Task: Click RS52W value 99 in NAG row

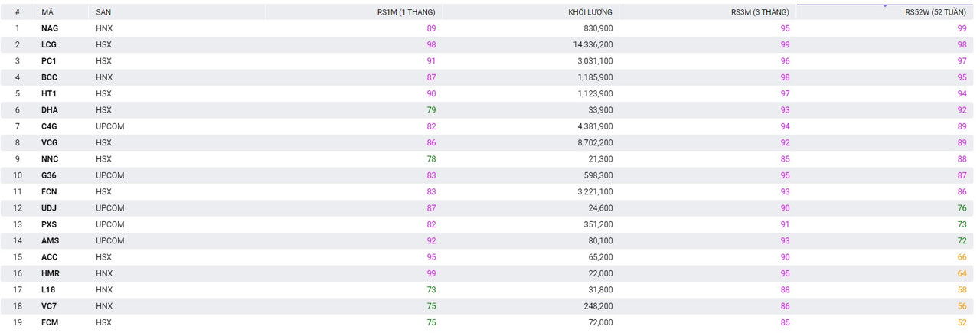Action: click(962, 28)
